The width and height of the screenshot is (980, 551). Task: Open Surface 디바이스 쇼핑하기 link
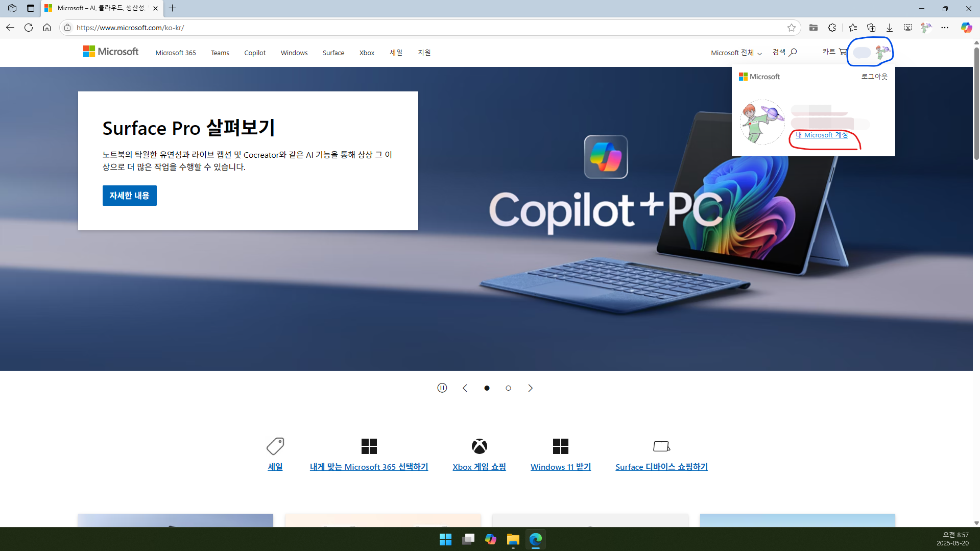click(x=661, y=467)
